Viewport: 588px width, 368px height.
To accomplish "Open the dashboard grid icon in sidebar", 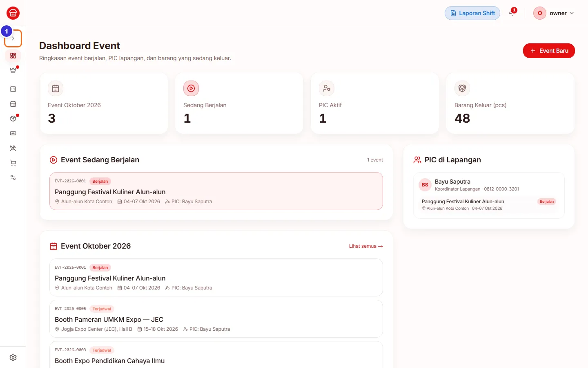I will click(x=13, y=56).
